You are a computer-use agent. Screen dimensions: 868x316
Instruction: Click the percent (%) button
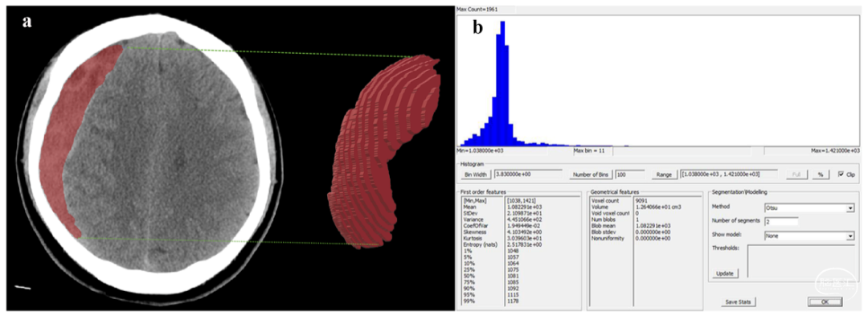pos(821,174)
